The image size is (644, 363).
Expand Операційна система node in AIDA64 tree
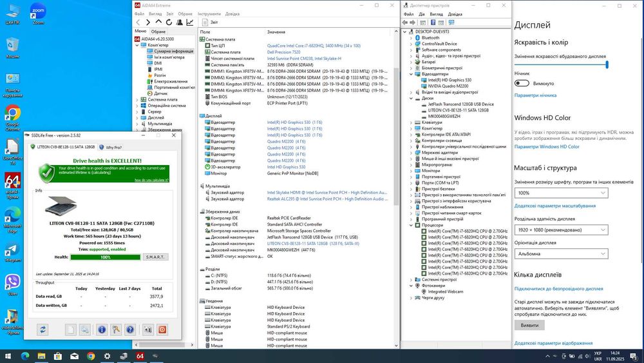click(137, 106)
